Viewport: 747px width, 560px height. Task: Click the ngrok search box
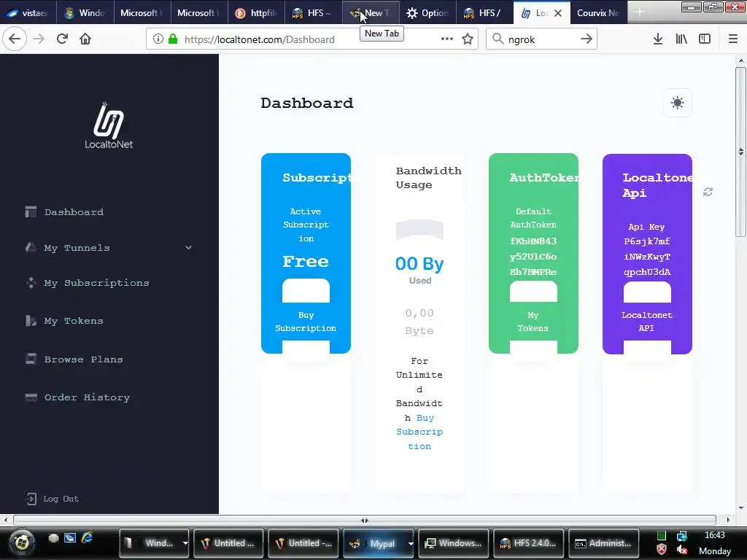coord(541,39)
